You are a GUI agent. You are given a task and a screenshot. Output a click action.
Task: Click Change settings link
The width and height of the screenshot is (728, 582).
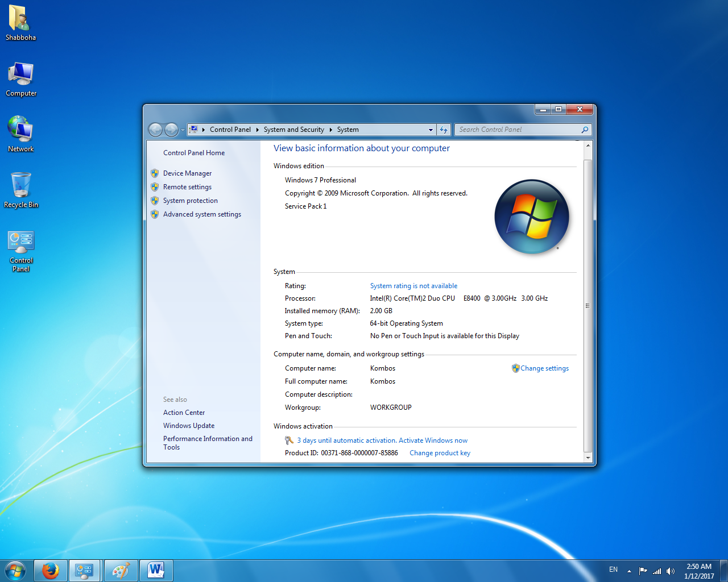click(544, 368)
